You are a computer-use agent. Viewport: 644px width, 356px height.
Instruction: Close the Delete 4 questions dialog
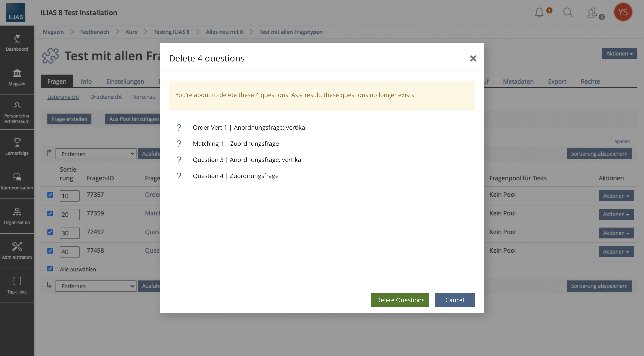[473, 59]
